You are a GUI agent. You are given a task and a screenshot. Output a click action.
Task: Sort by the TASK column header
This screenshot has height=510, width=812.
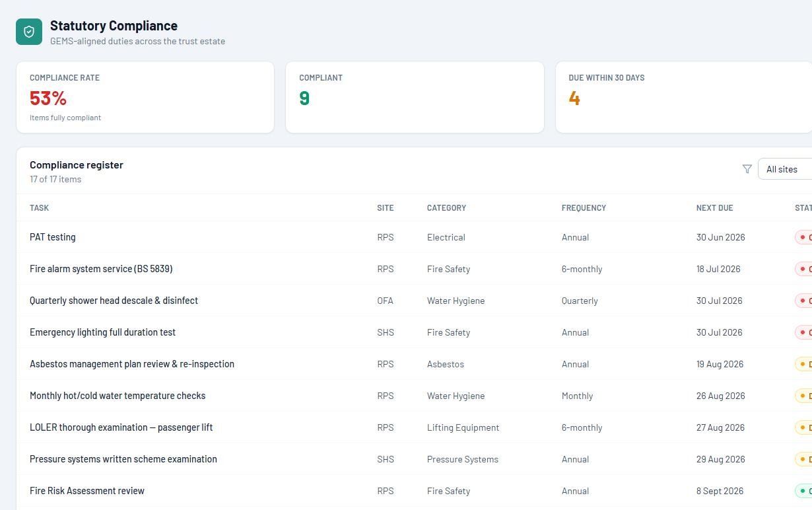(39, 207)
